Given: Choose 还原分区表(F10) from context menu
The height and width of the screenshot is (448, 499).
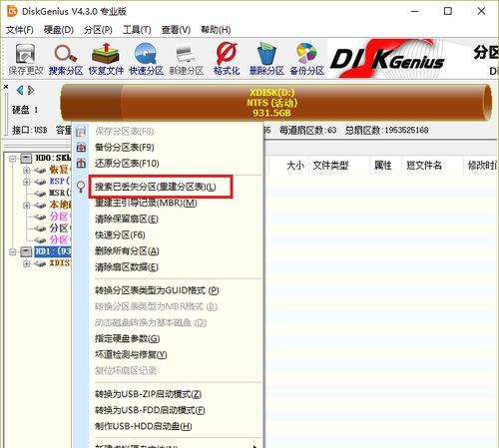Looking at the screenshot, I should point(168,164).
